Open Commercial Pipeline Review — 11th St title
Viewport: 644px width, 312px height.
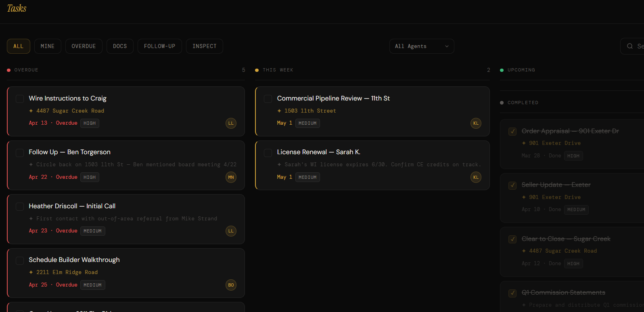click(333, 98)
